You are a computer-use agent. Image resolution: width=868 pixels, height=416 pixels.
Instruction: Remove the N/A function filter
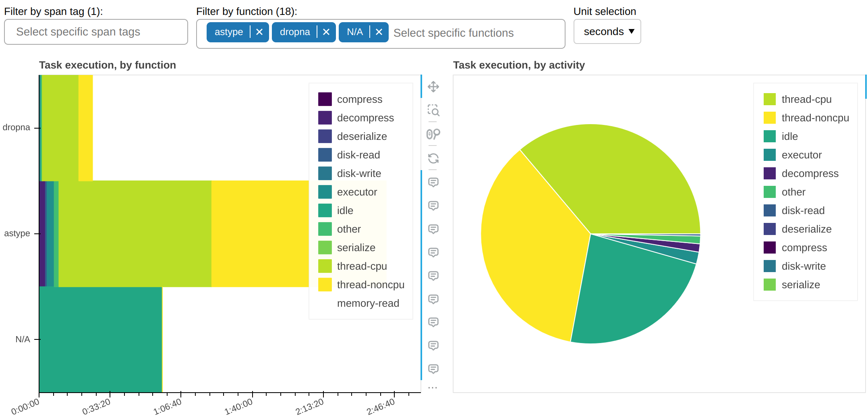[x=378, y=32]
